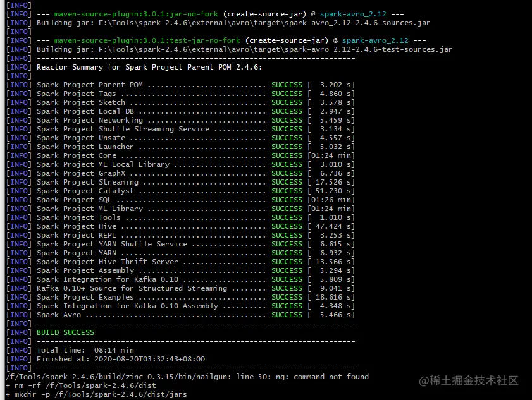
Task: Click 'Reactor Summary for Spark Project Parent POM 2.4.6:'
Action: (x=149, y=67)
